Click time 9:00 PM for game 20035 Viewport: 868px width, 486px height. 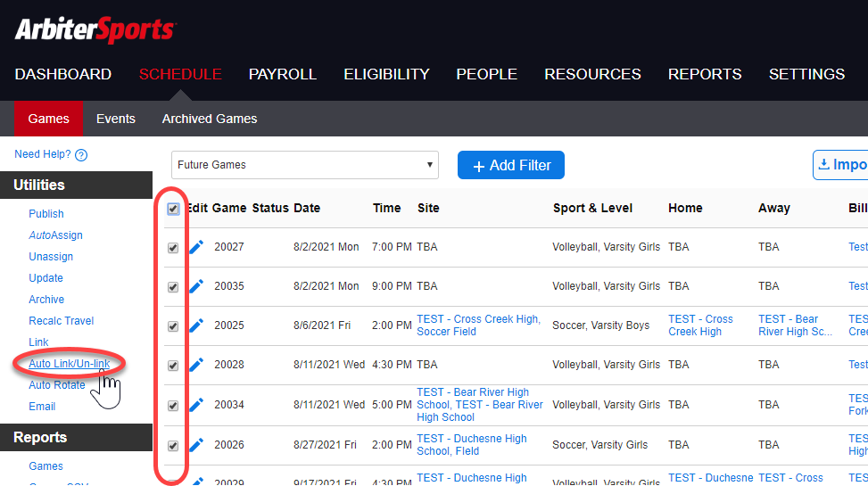click(392, 286)
